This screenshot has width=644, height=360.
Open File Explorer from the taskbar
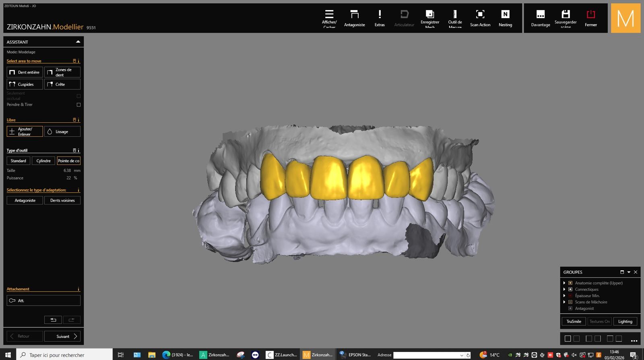152,355
